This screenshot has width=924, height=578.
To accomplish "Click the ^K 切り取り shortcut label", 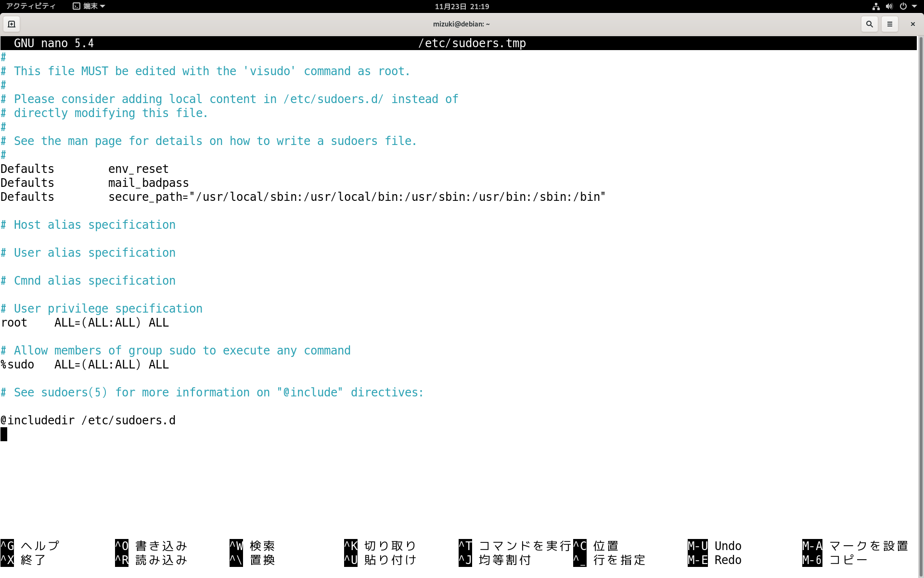I will click(x=380, y=546).
